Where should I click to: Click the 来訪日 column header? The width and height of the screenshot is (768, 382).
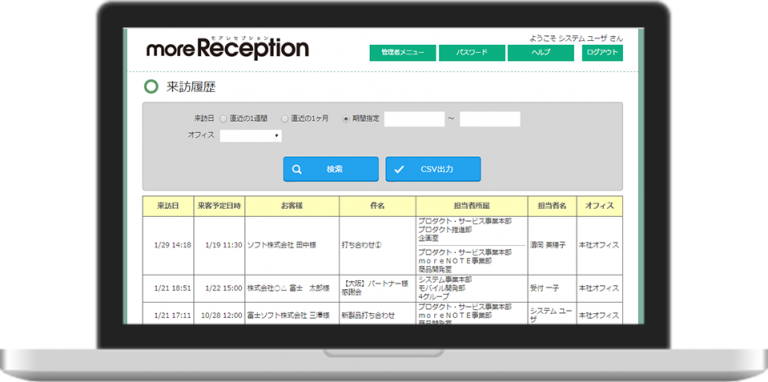(x=168, y=206)
